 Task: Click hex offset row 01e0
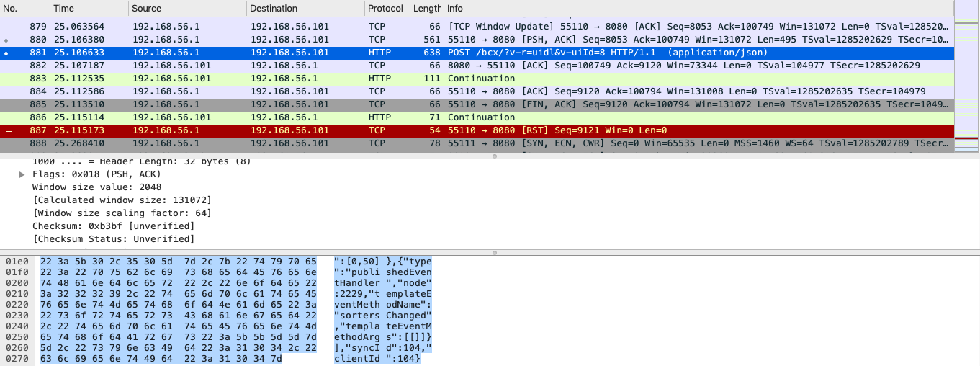(17, 261)
